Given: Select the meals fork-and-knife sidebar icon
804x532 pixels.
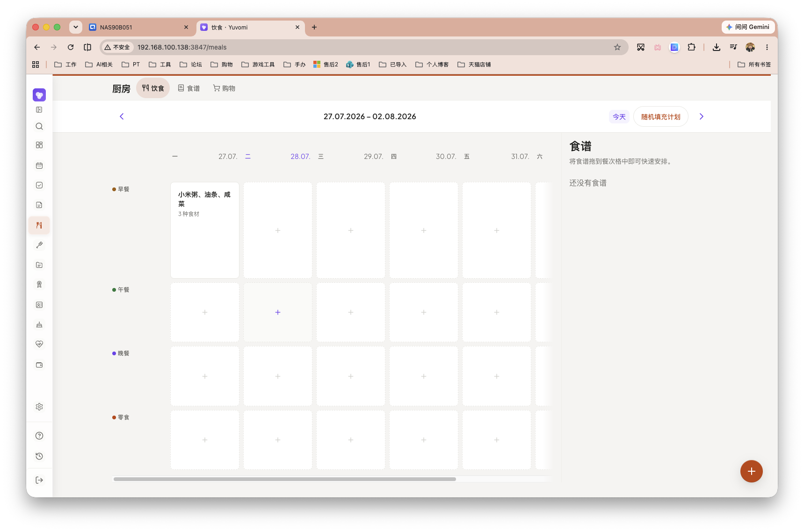Looking at the screenshot, I should point(39,225).
